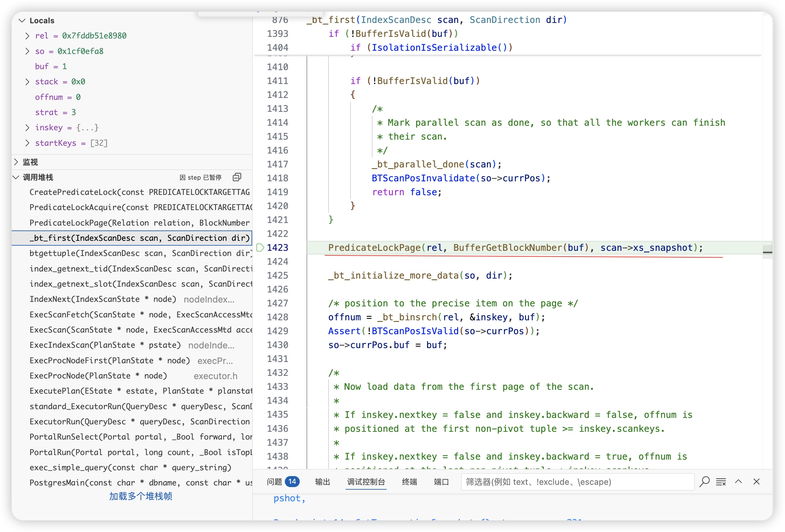Maximize panel with the up chevron icon

tap(738, 481)
